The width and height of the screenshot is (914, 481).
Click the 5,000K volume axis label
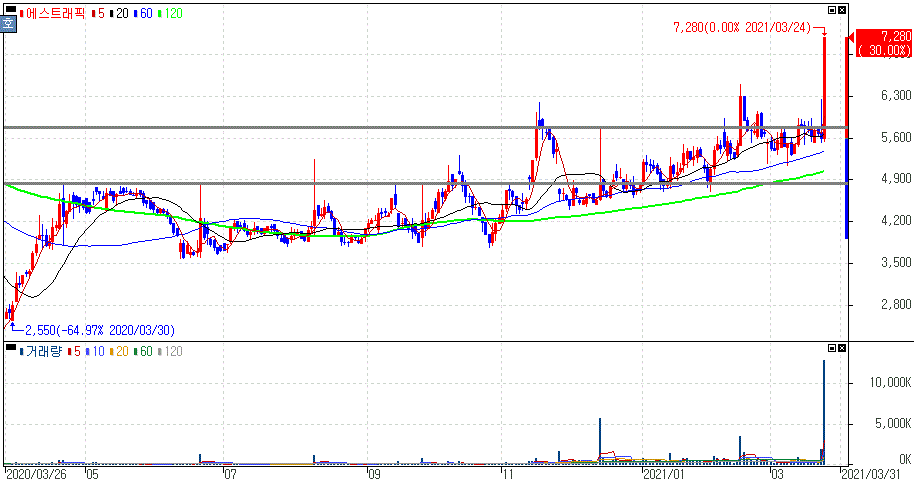893,423
